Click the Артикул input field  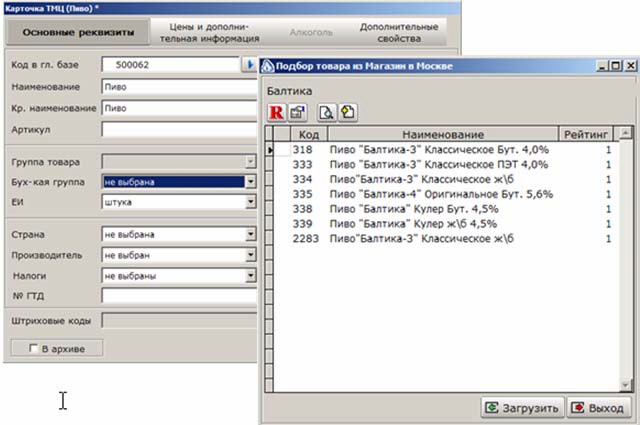click(180, 130)
